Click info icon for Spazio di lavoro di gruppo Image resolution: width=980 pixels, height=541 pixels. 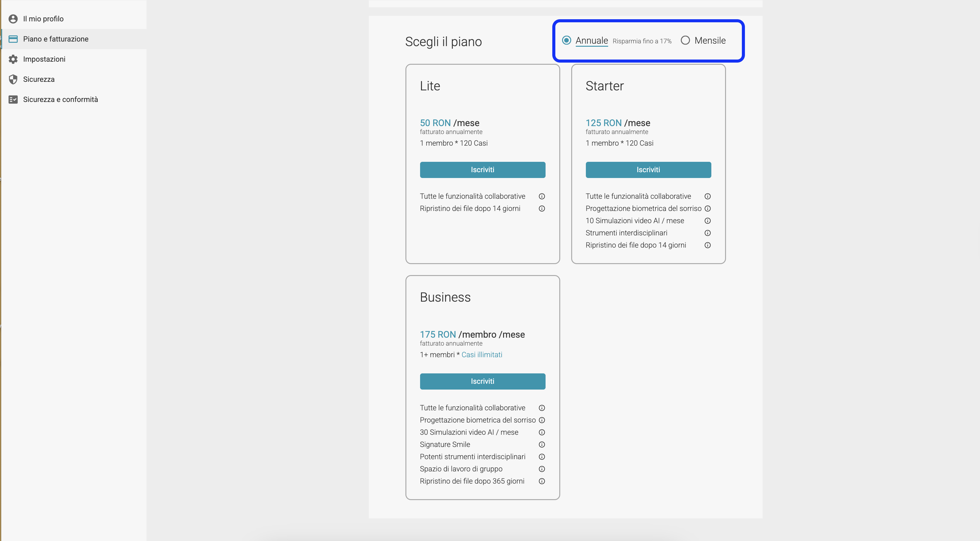click(x=542, y=469)
